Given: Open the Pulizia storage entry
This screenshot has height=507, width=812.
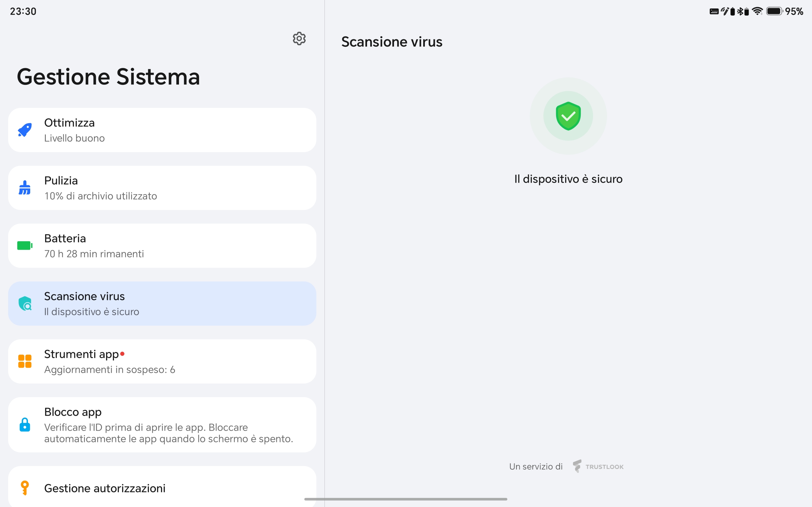Looking at the screenshot, I should (x=162, y=188).
